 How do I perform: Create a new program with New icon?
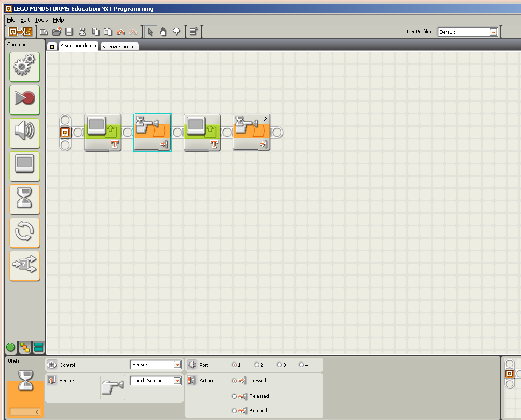[x=44, y=32]
